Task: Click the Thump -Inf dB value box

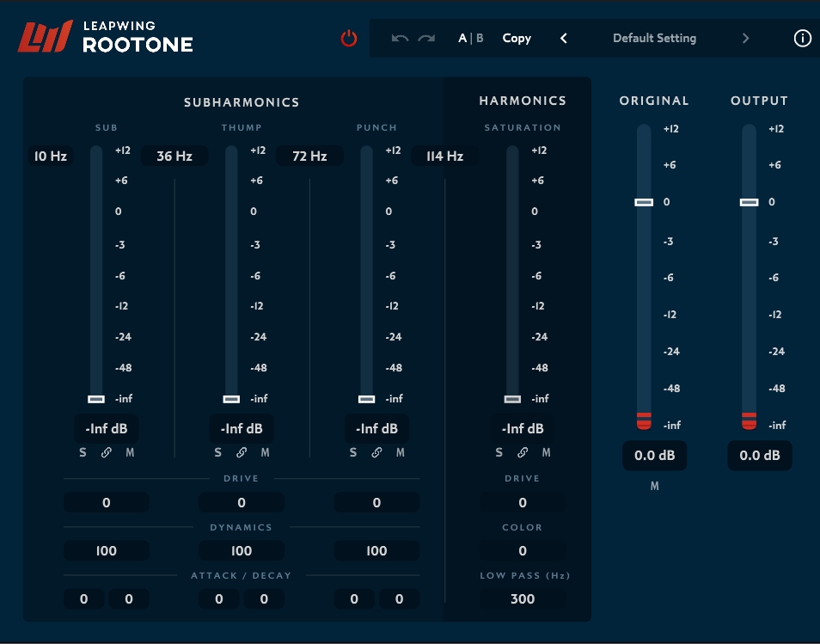Action: pyautogui.click(x=242, y=429)
